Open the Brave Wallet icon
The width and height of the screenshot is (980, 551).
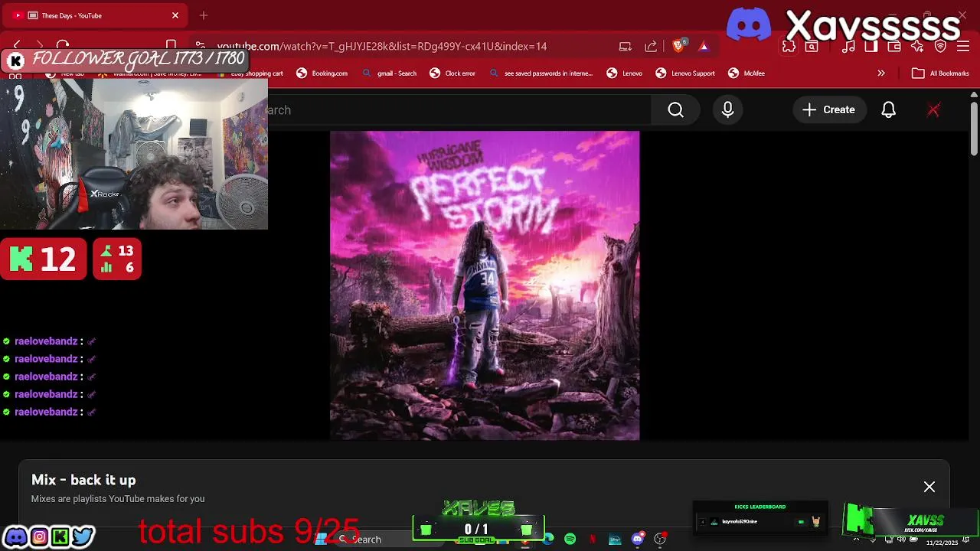893,47
